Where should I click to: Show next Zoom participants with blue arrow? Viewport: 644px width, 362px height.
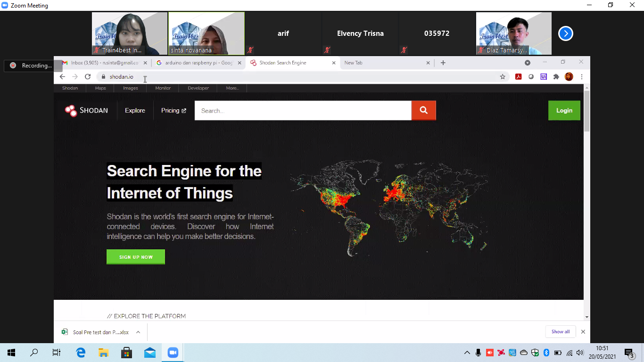565,33
